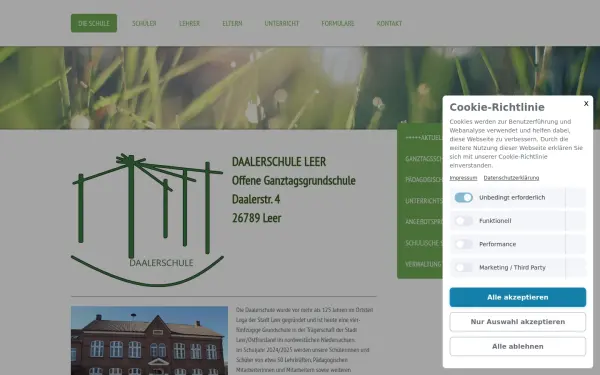Choose Nur Auswahl akzeptieren
The image size is (600, 375).
pyautogui.click(x=517, y=322)
